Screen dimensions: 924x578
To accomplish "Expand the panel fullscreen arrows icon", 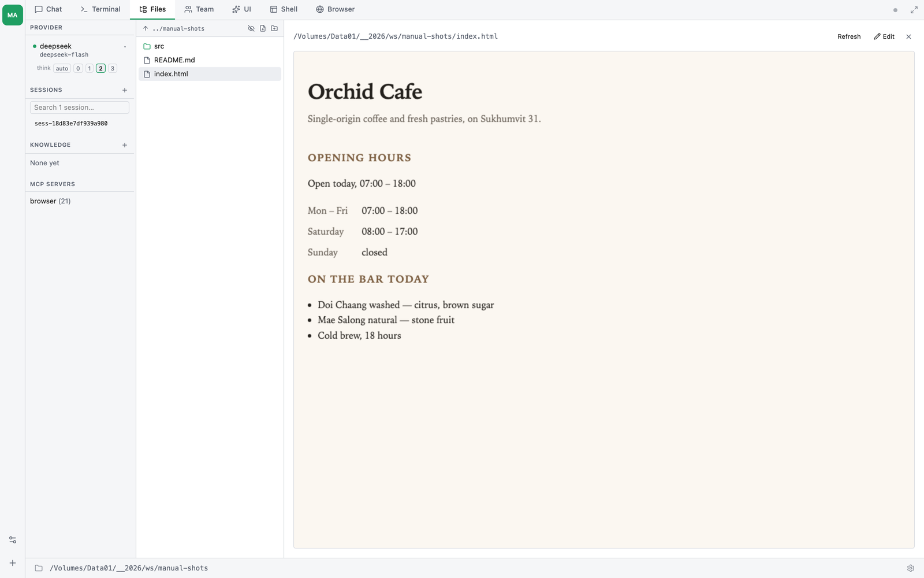I will pyautogui.click(x=914, y=10).
